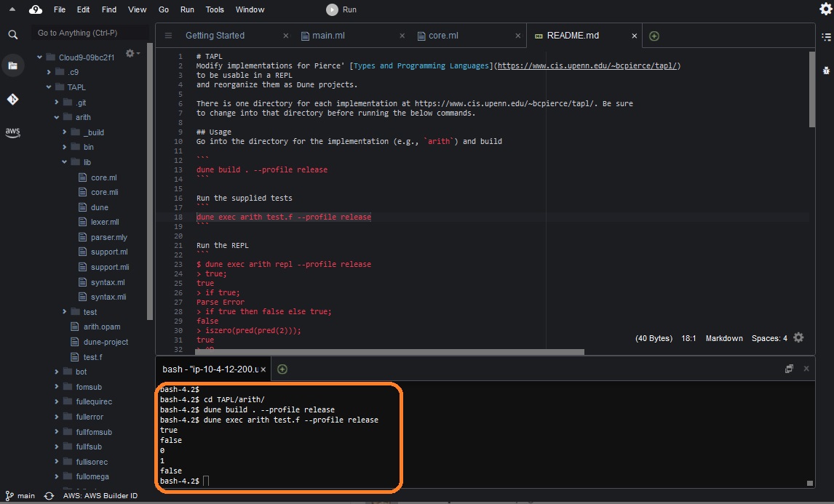This screenshot has height=504, width=834.
Task: Expand the fullerror folder
Action: 56,417
